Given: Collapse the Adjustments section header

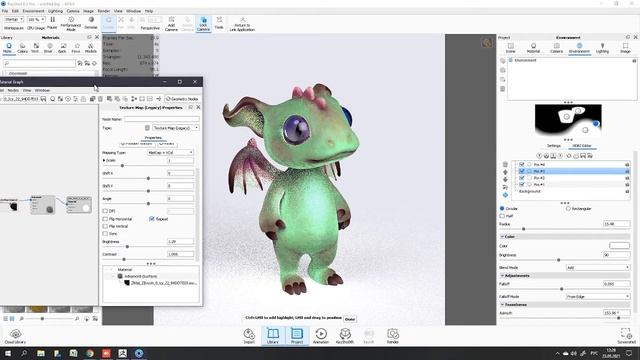Looking at the screenshot, I should click(x=564, y=276).
